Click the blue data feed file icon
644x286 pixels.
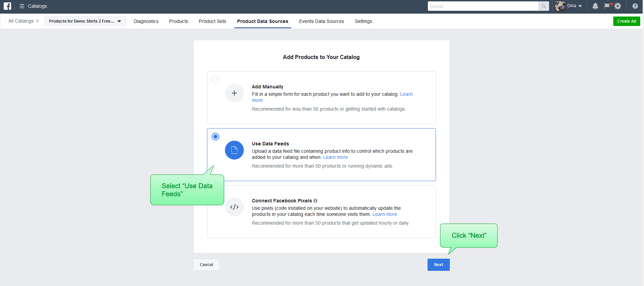pyautogui.click(x=234, y=150)
